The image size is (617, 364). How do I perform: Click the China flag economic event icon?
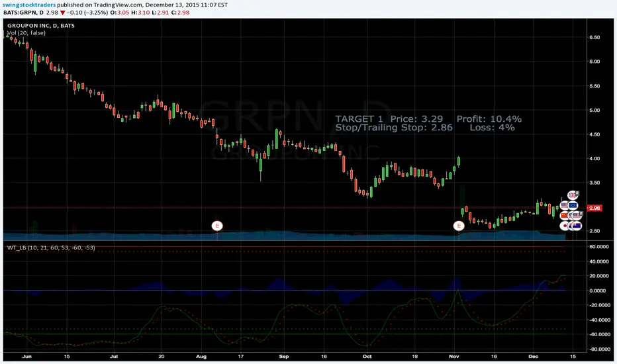(x=564, y=216)
